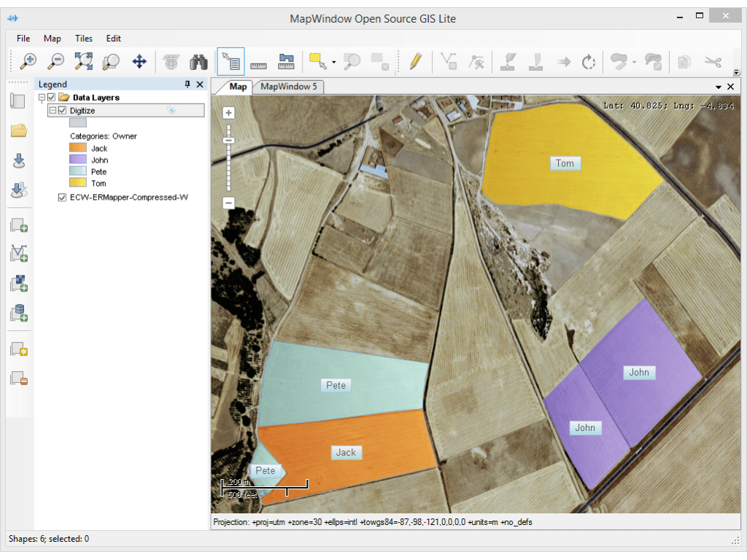Select the Zoom In magnifier tool
Image resolution: width=747 pixels, height=560 pixels.
click(28, 62)
